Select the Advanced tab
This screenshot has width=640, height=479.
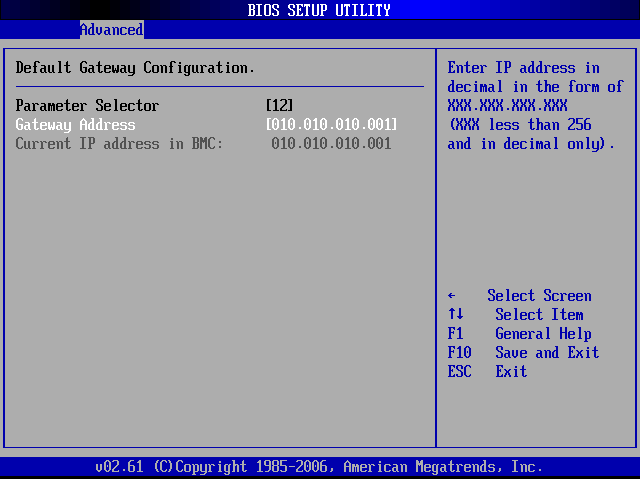[x=112, y=30]
